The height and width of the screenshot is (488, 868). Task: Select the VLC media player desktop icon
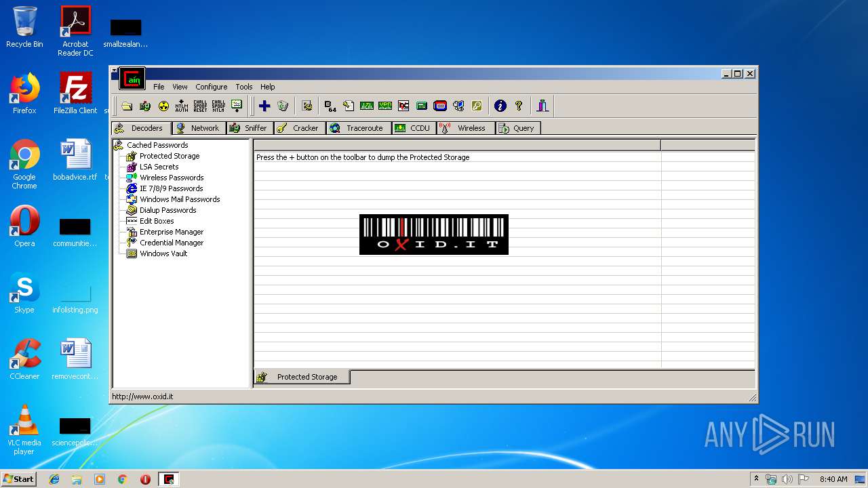point(24,430)
